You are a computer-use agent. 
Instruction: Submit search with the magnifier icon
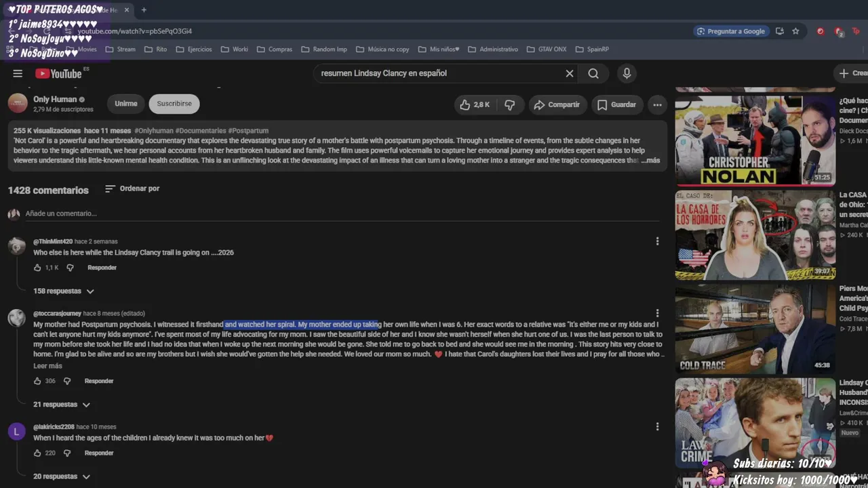click(x=593, y=73)
